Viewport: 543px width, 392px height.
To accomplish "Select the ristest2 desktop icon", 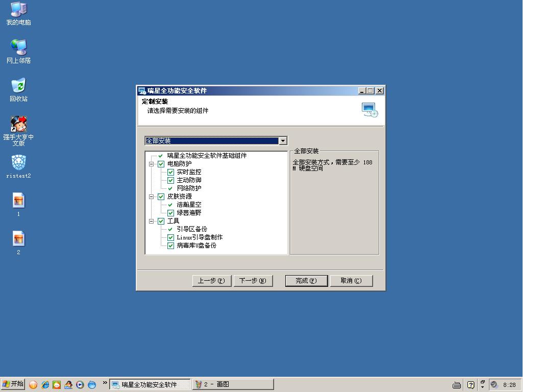I will pos(18,166).
